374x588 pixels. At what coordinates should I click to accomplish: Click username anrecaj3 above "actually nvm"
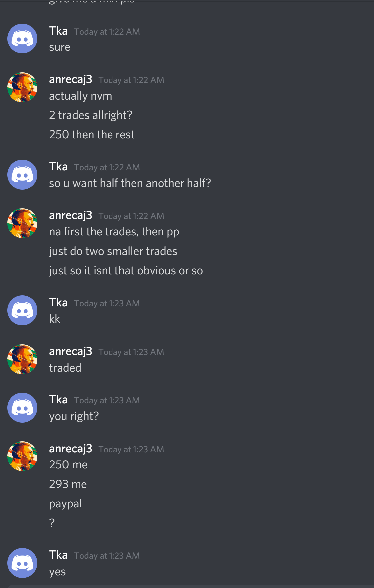tap(71, 80)
